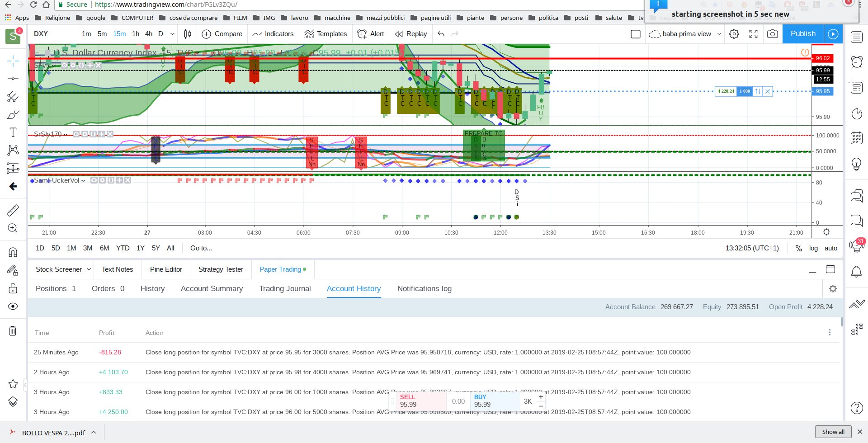Take a chart snapshot with camera icon
Image resolution: width=868 pixels, height=443 pixels.
click(x=773, y=34)
